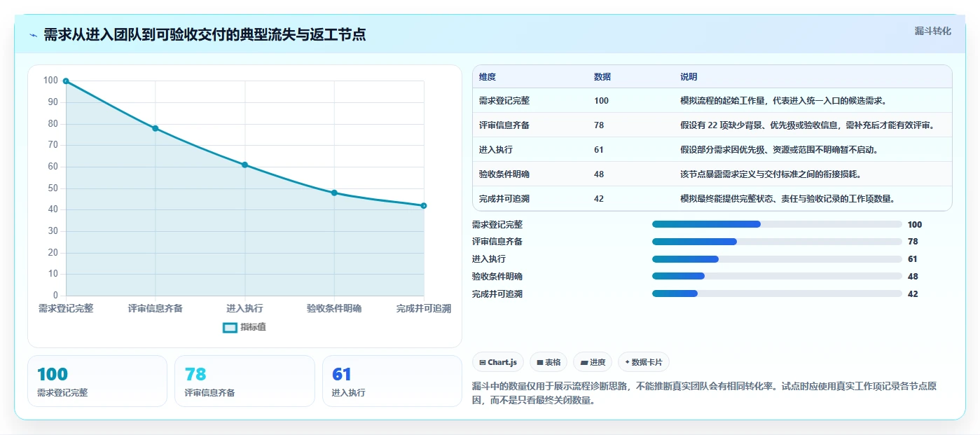Click the chart data point at 78
Image resolution: width=980 pixels, height=435 pixels.
pyautogui.click(x=156, y=128)
